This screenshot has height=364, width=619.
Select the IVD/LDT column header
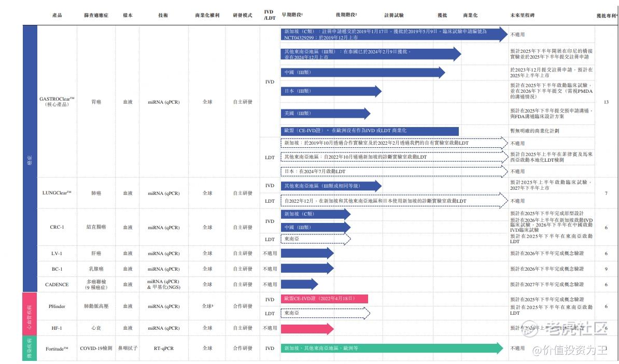(x=269, y=13)
